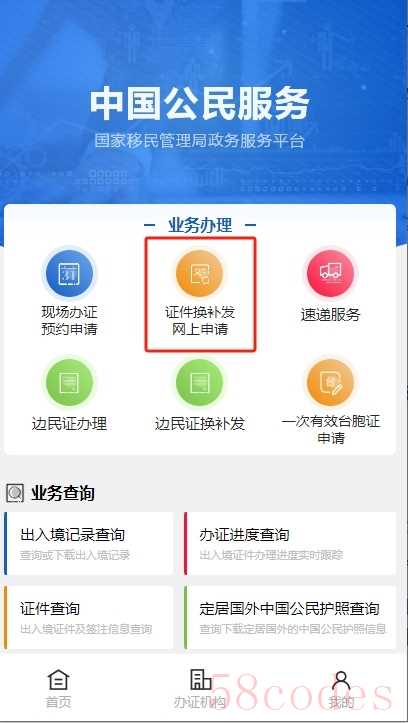Image resolution: width=408 pixels, height=723 pixels.
Task: Open 速递服务 red truck icon
Action: [330, 273]
